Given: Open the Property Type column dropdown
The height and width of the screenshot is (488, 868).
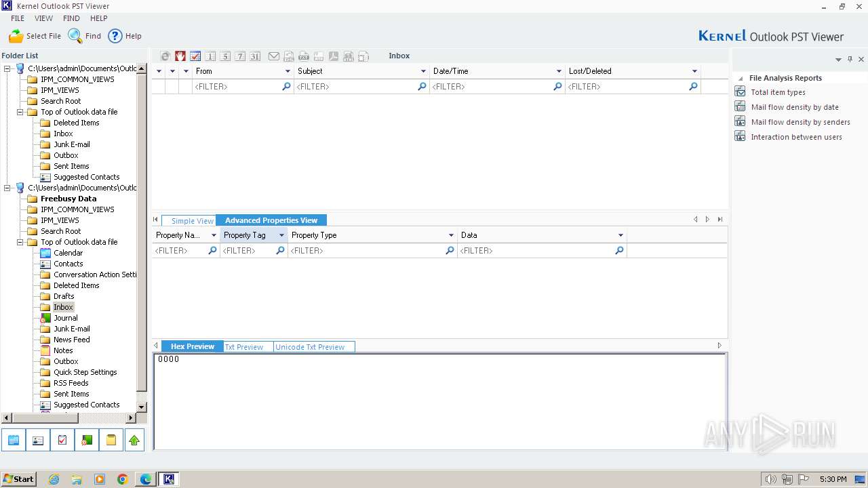Looking at the screenshot, I should (451, 235).
